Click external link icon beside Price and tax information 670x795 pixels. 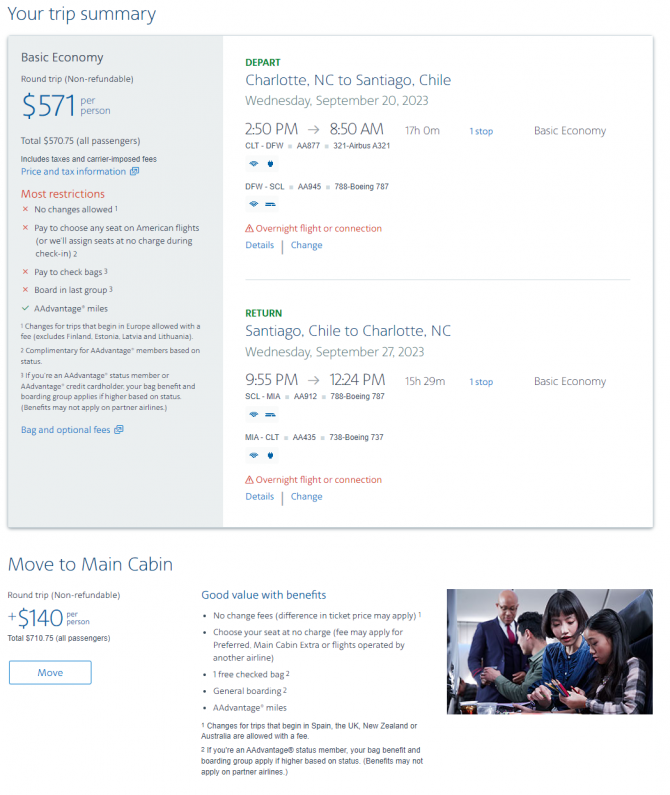click(x=134, y=171)
